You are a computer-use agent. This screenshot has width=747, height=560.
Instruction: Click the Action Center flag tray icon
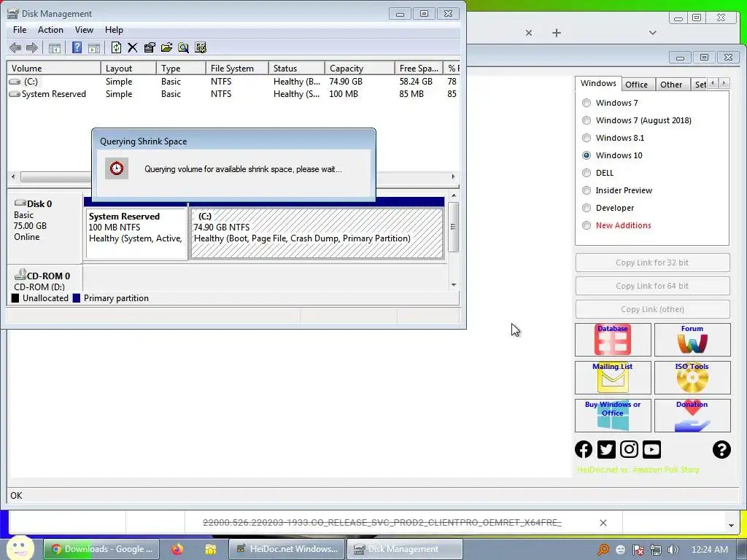pos(638,550)
